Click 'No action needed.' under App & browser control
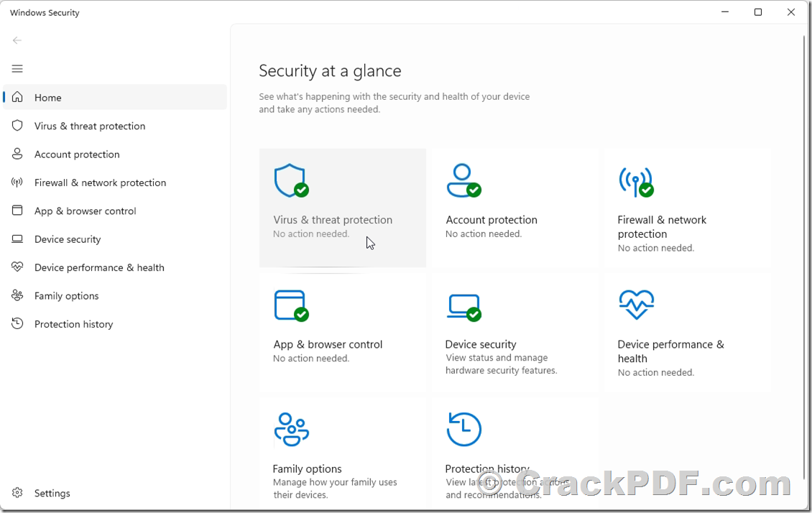The image size is (812, 513). point(310,359)
